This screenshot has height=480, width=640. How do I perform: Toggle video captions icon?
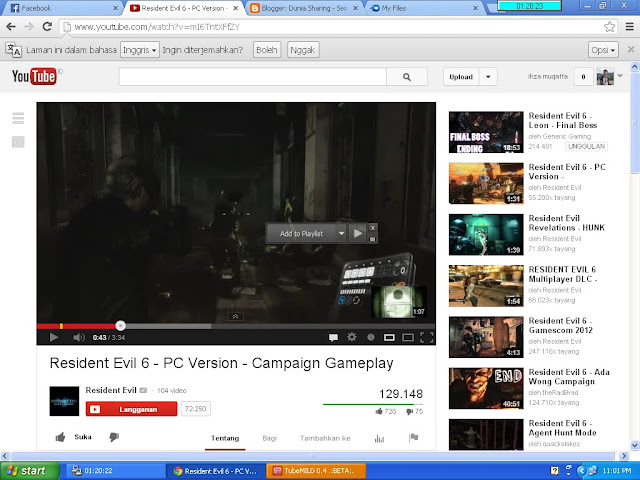click(333, 337)
